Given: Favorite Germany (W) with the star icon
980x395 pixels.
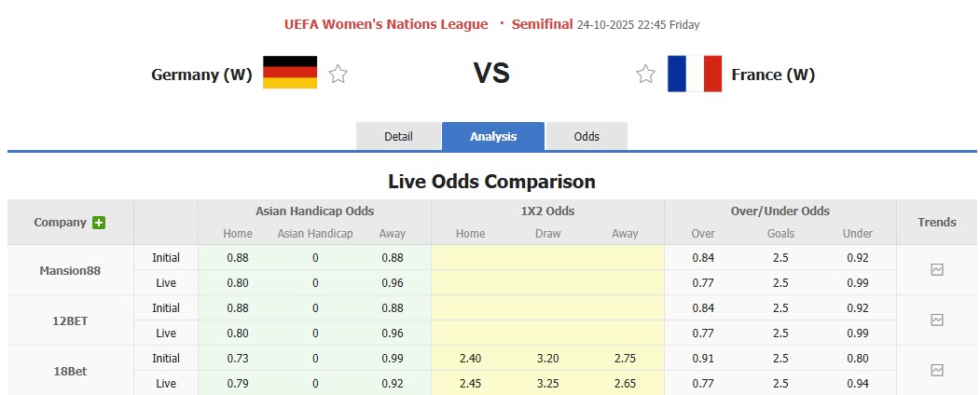Looking at the screenshot, I should click(x=338, y=75).
